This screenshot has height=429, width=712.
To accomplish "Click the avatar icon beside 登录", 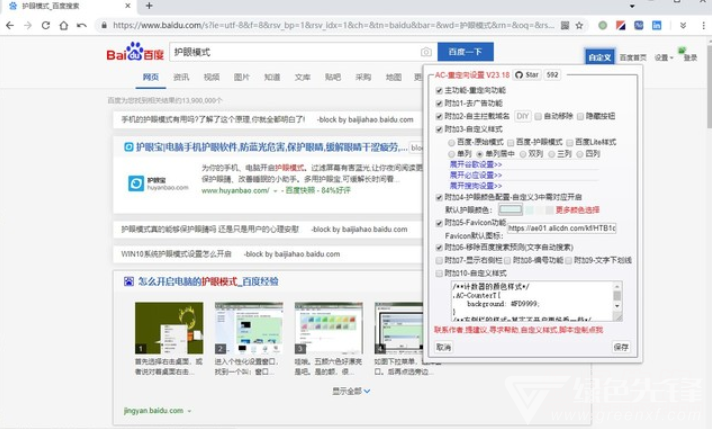I will tap(682, 50).
